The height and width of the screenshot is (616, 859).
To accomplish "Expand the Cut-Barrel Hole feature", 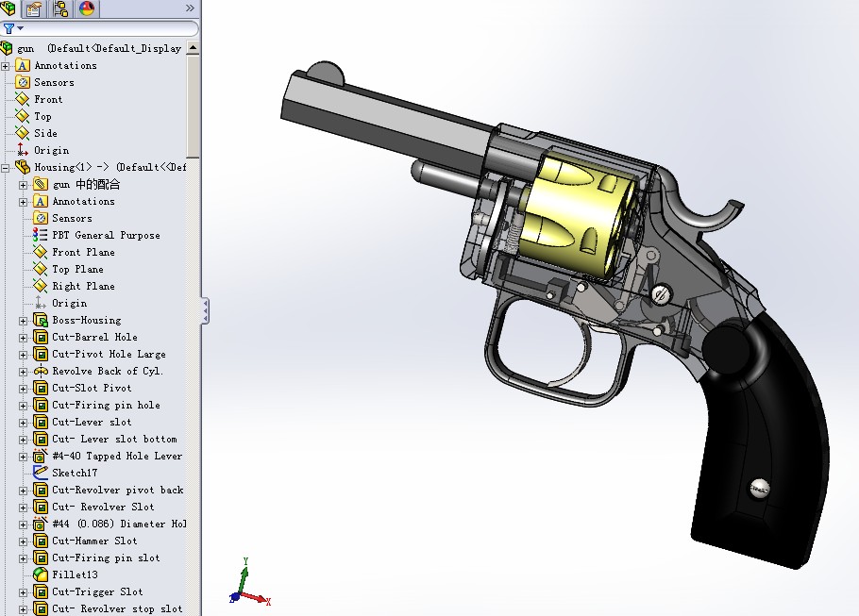I will pos(23,338).
